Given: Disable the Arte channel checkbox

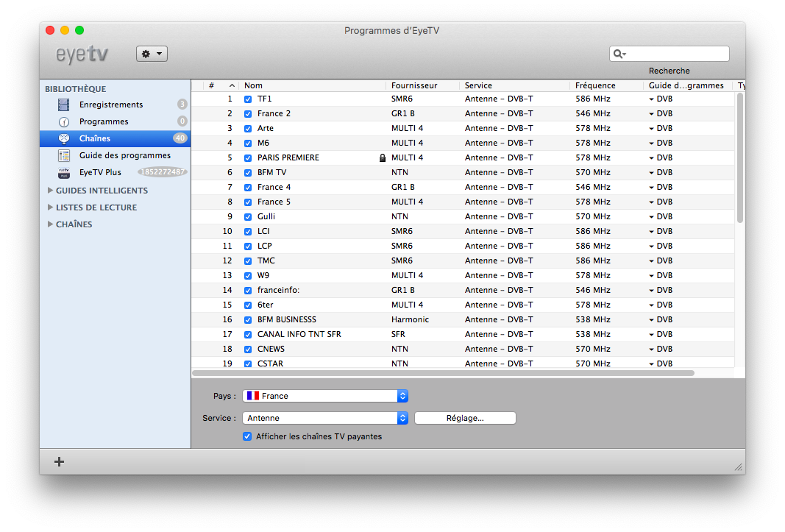Looking at the screenshot, I should pyautogui.click(x=248, y=128).
